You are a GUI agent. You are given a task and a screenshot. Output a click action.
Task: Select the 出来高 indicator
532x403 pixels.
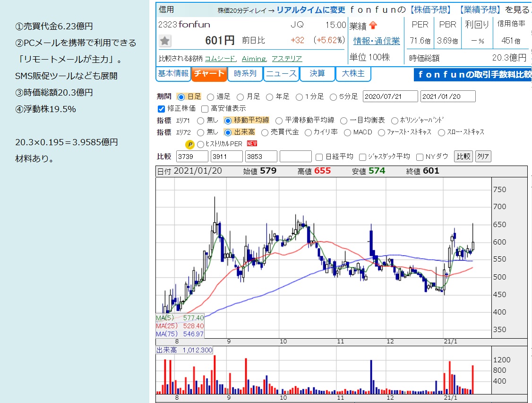pos(228,132)
